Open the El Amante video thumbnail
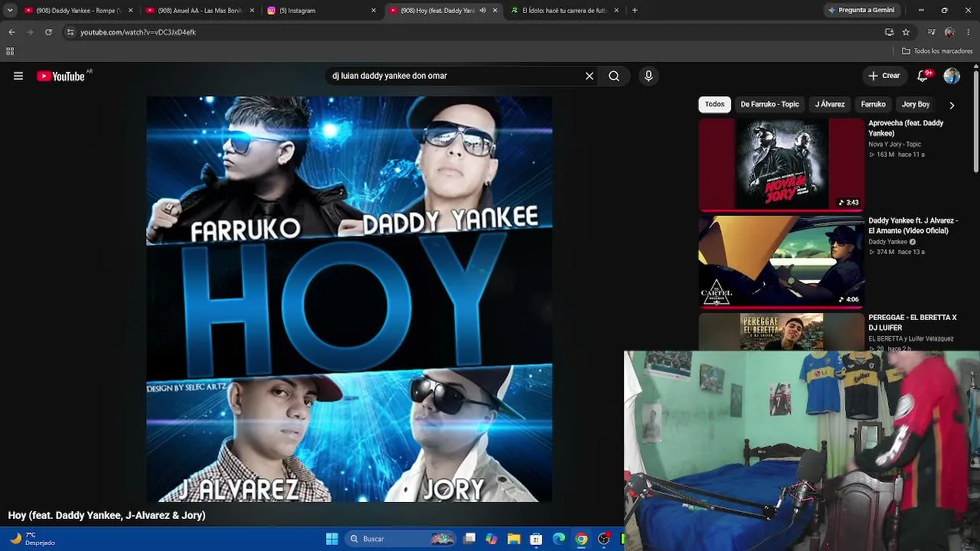This screenshot has width=980, height=551. coord(781,261)
